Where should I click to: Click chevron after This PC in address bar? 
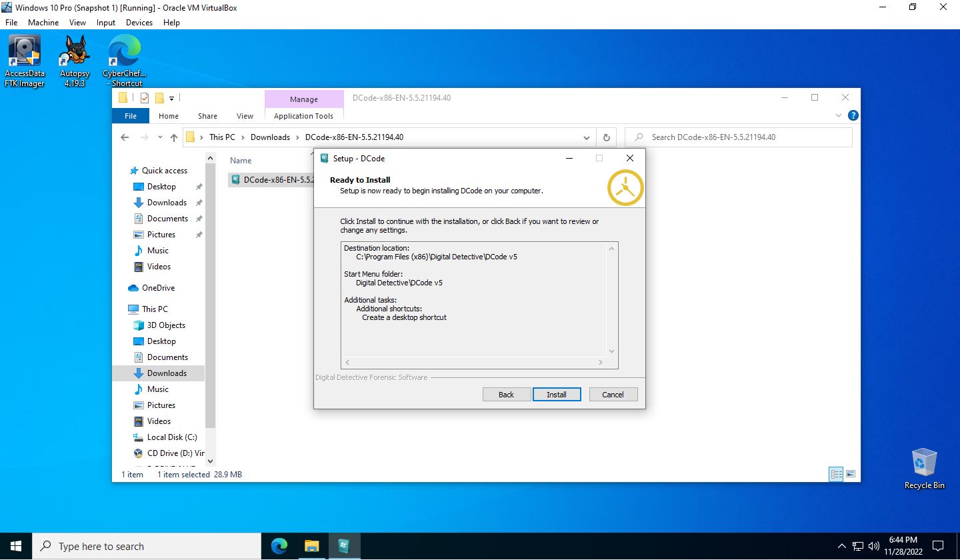click(x=243, y=137)
